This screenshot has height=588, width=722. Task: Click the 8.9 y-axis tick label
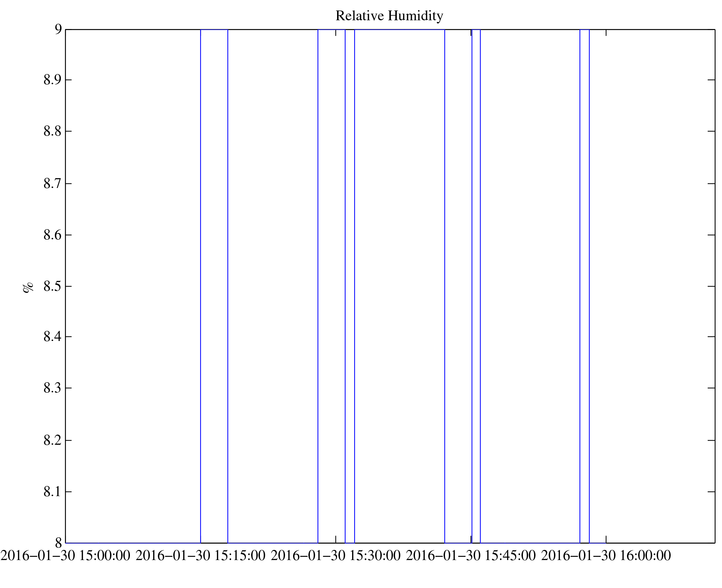52,80
